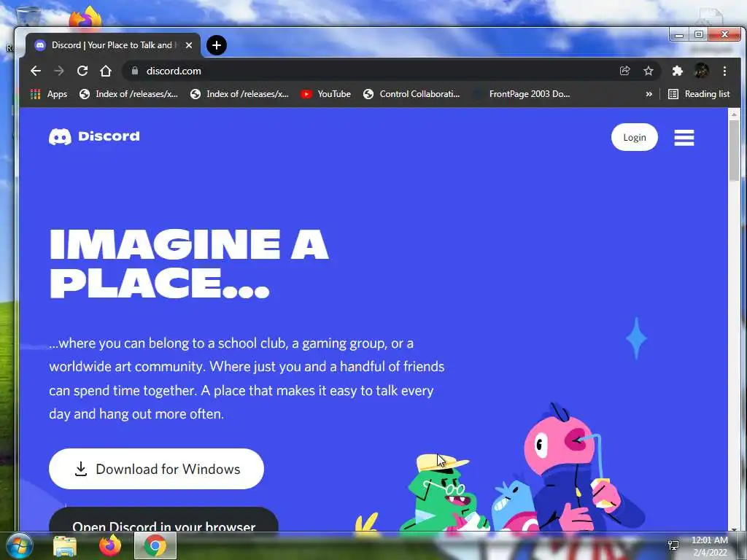The height and width of the screenshot is (560, 747).
Task: Click the page scrollbar down arrow
Action: point(734,528)
